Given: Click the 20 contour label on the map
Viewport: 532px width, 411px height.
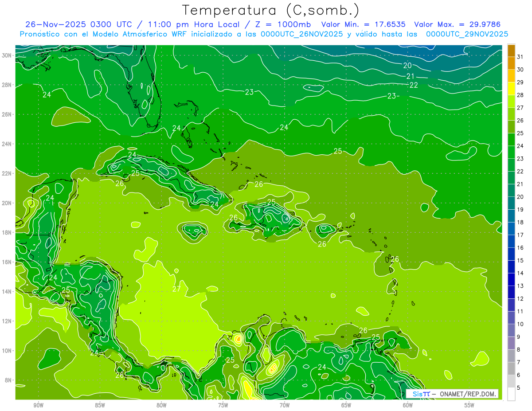Looking at the screenshot, I should (407, 66).
